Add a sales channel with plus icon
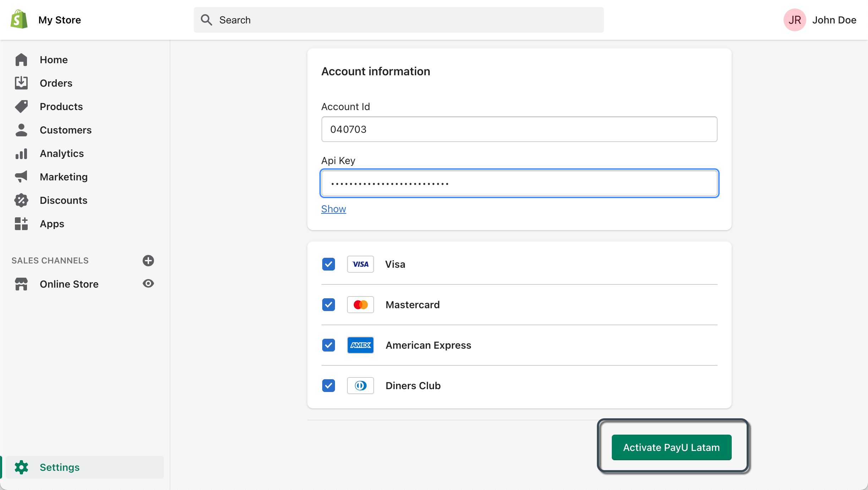This screenshot has width=868, height=490. pos(148,261)
